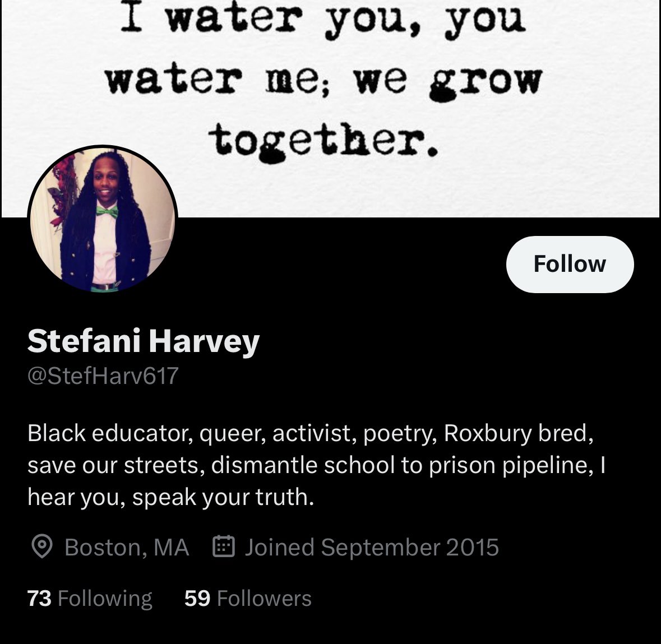
Task: View the 73 Following list
Action: [x=89, y=598]
